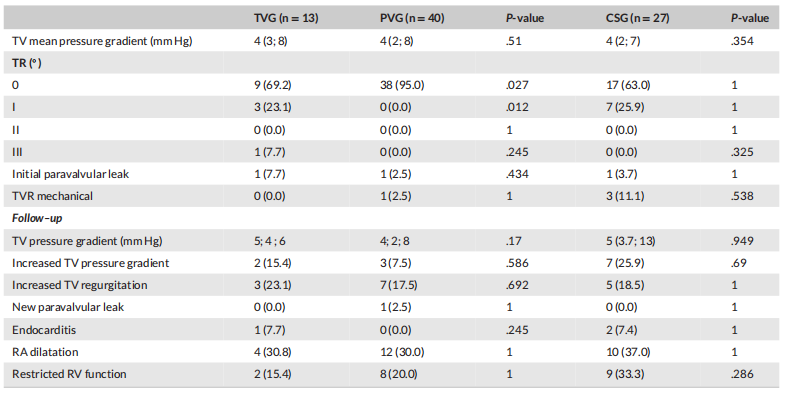
Task: Select the Increased TV pressure gradient label
Action: coord(91,263)
